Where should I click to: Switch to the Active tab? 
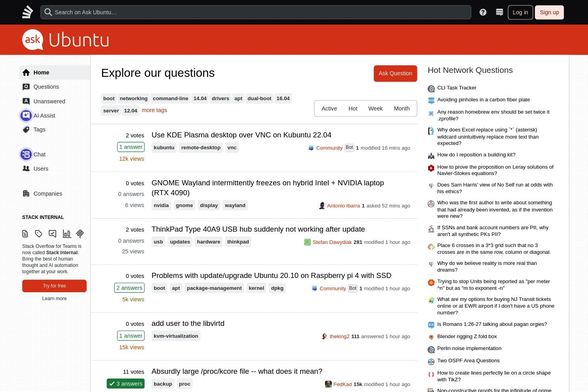tap(329, 108)
